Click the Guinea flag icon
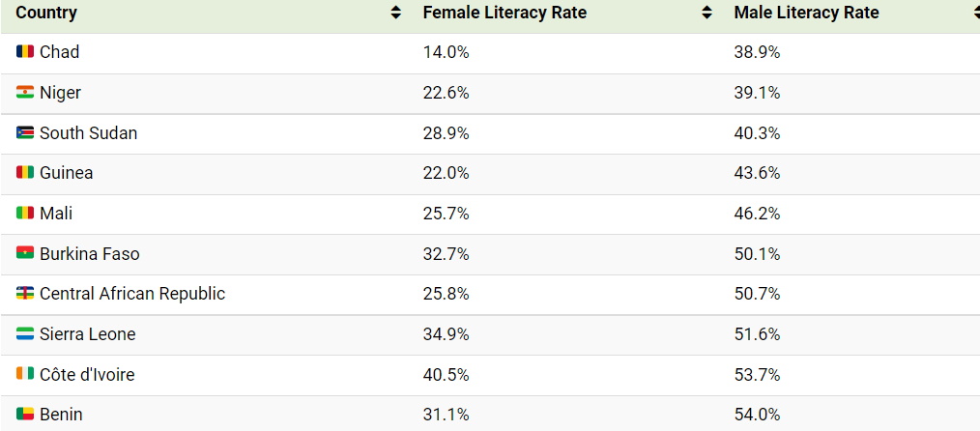 tap(25, 173)
